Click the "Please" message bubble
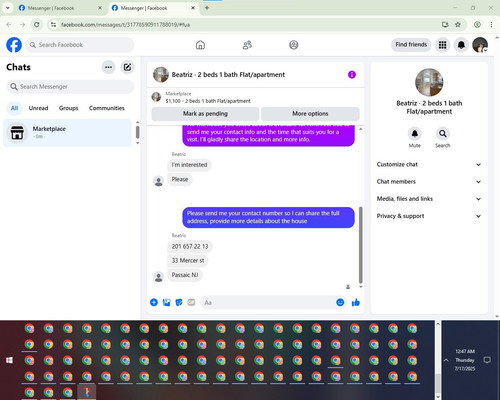 (180, 179)
